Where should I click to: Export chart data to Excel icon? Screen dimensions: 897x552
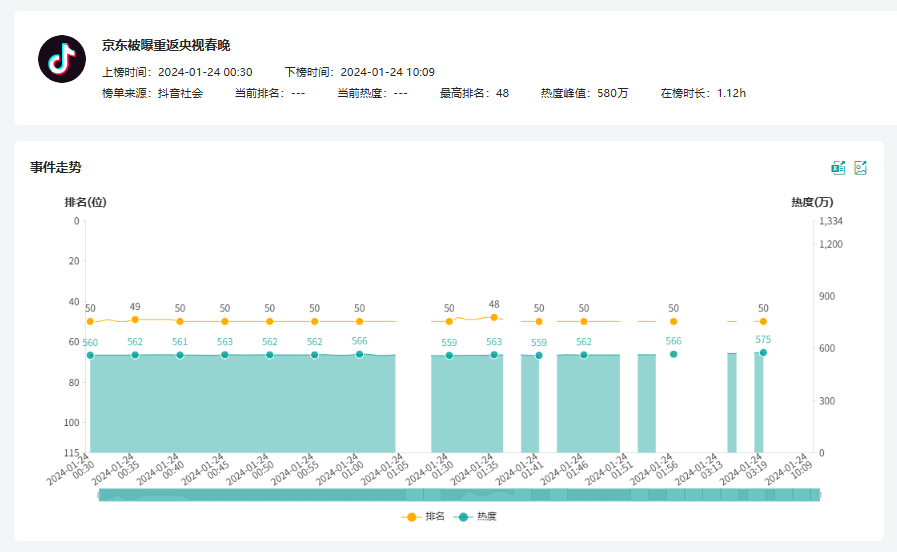(838, 168)
